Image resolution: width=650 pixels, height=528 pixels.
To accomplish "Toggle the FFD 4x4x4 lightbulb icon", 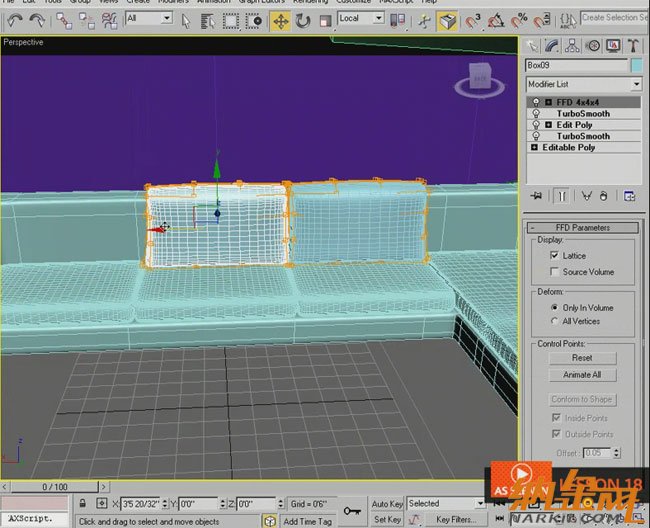I will (536, 102).
